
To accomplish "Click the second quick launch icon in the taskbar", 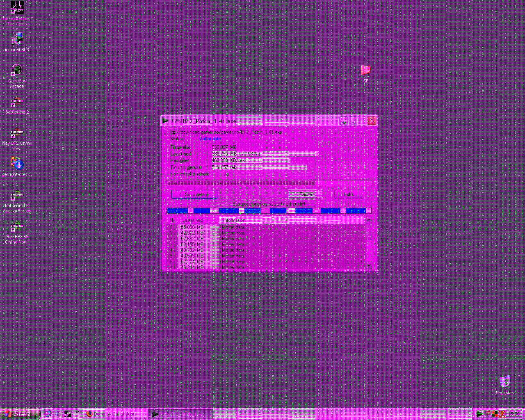I will tap(58, 414).
